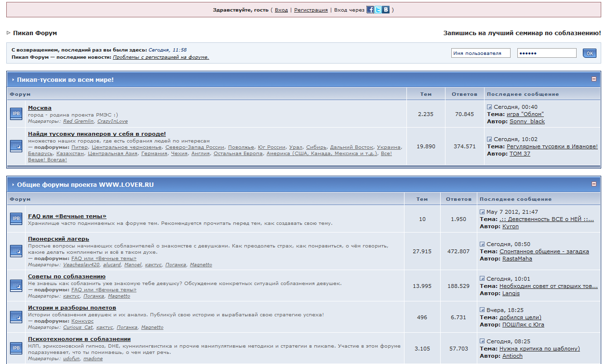Screen dimensions: 607x364
Task: Log in via the Twitter icon
Action: (x=378, y=10)
